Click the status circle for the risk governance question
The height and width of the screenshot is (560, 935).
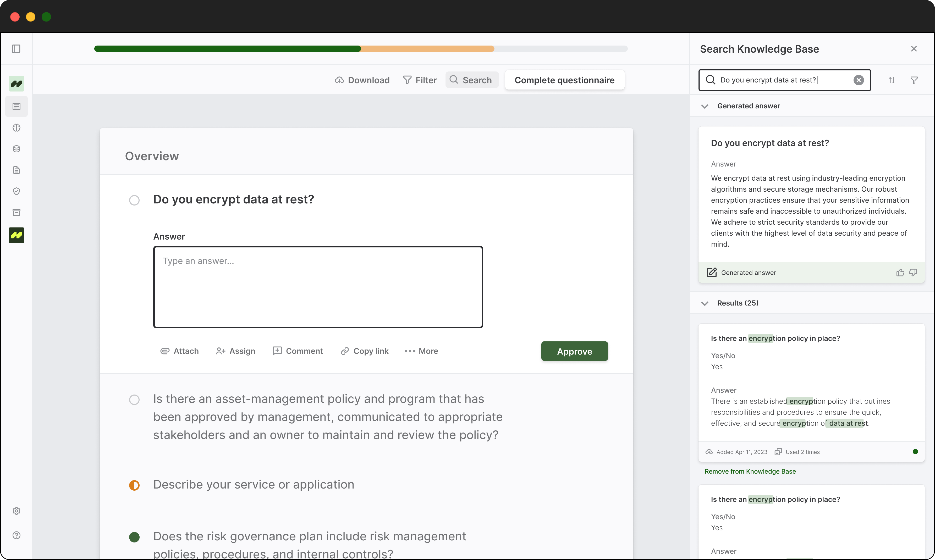pyautogui.click(x=134, y=537)
